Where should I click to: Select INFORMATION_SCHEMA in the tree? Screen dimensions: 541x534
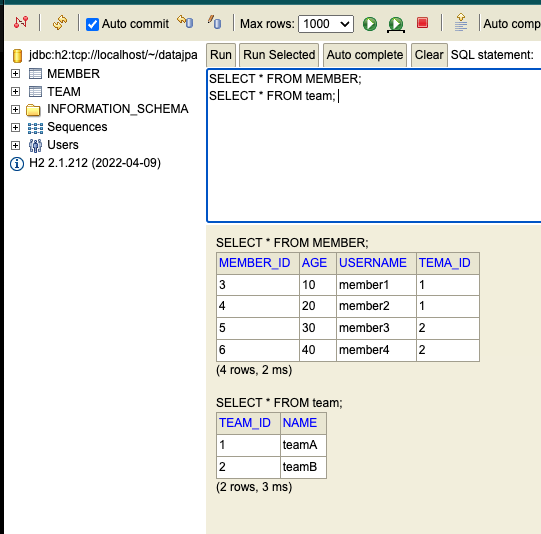point(118,109)
